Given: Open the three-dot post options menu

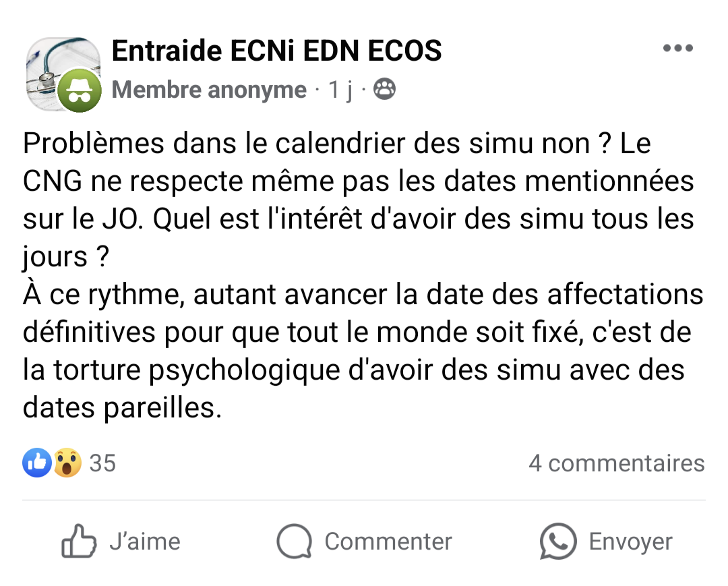Looking at the screenshot, I should (x=677, y=49).
